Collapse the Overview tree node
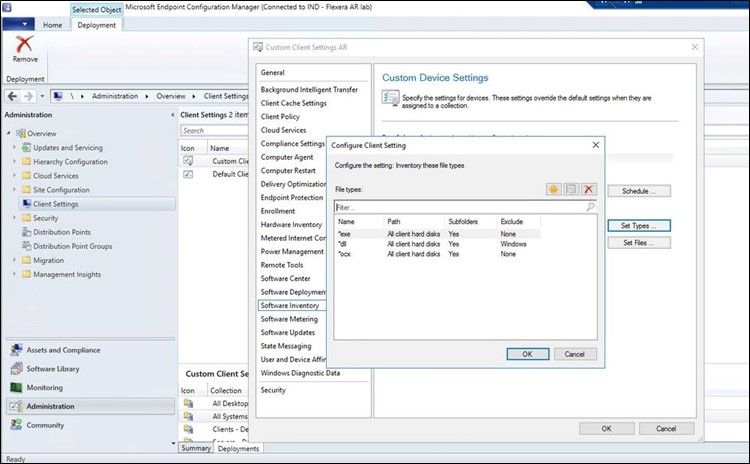Viewport: 750px width, 464px height. tap(9, 133)
